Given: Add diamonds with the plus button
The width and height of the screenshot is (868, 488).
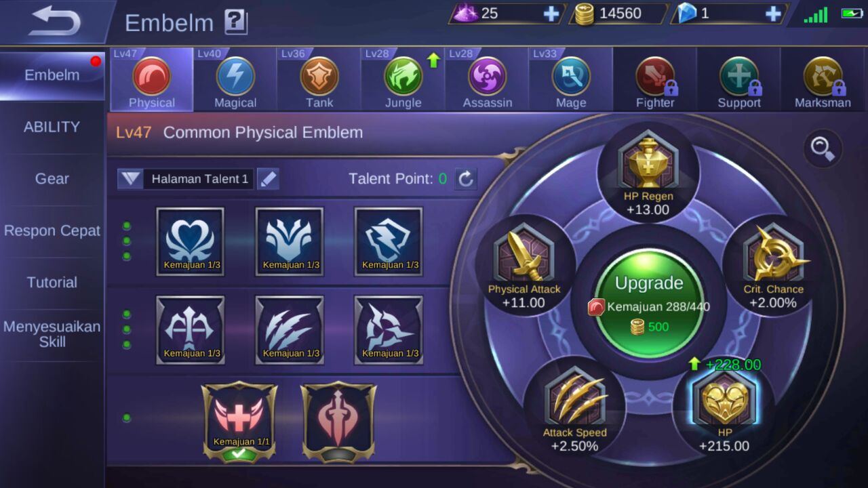Looking at the screenshot, I should click(773, 14).
